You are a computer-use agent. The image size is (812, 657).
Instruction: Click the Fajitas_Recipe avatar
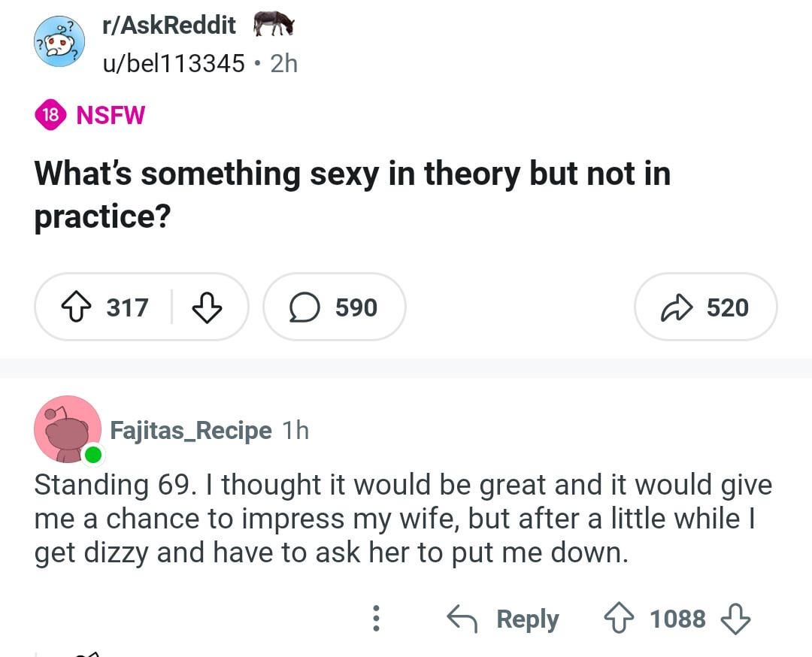[68, 429]
